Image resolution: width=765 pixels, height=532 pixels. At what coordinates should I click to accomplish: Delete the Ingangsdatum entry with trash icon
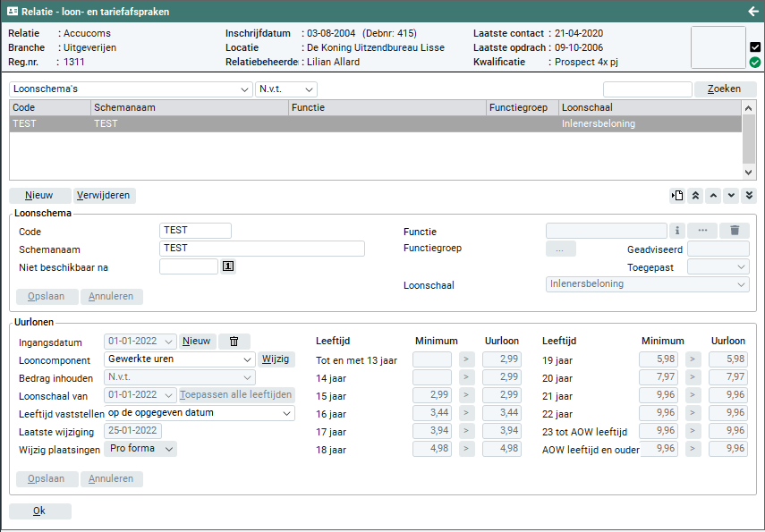point(234,342)
